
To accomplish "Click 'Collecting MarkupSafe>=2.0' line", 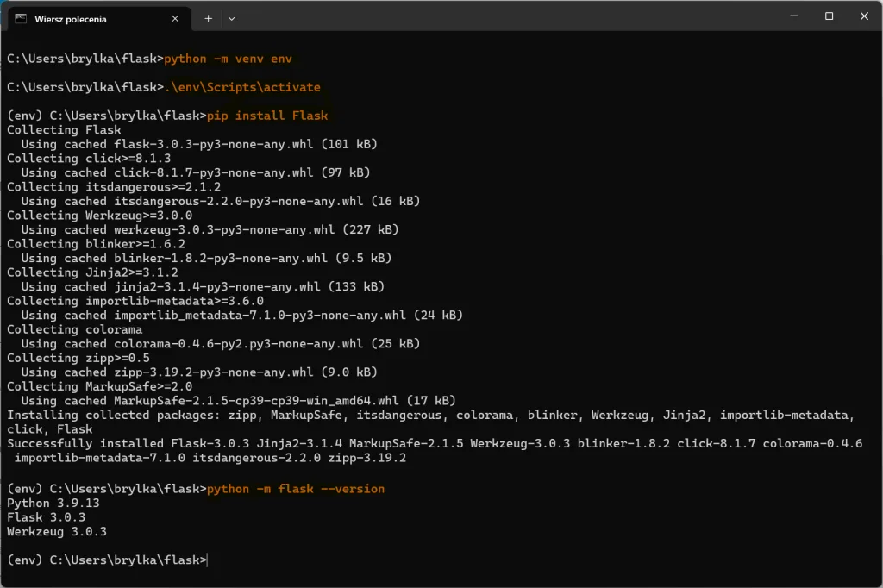I will point(100,387).
